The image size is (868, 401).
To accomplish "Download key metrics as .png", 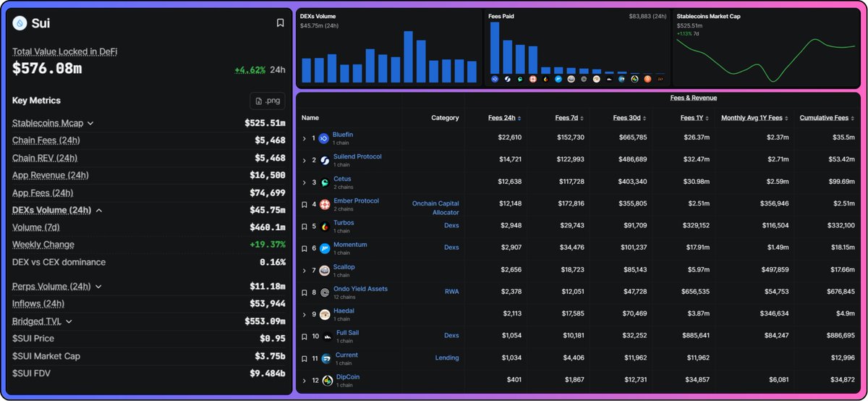I will [x=268, y=101].
